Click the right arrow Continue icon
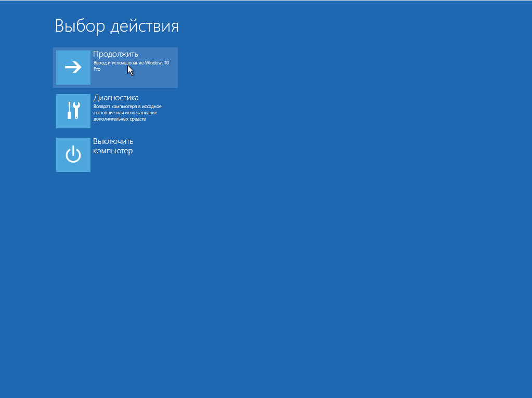 click(73, 68)
